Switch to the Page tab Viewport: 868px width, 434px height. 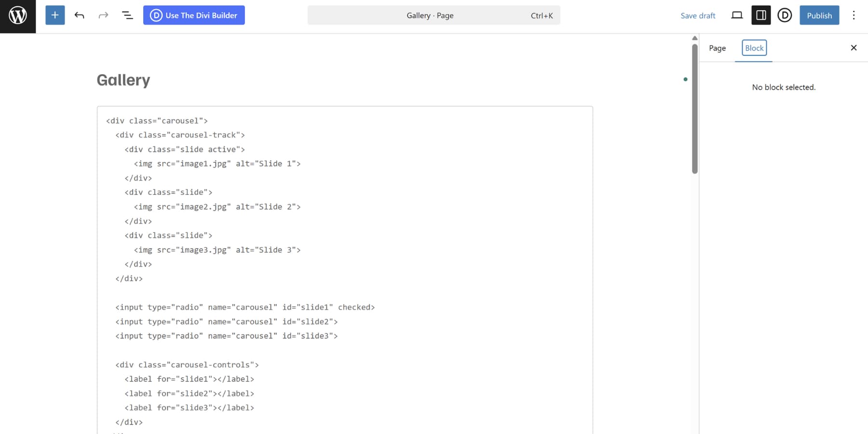tap(718, 48)
